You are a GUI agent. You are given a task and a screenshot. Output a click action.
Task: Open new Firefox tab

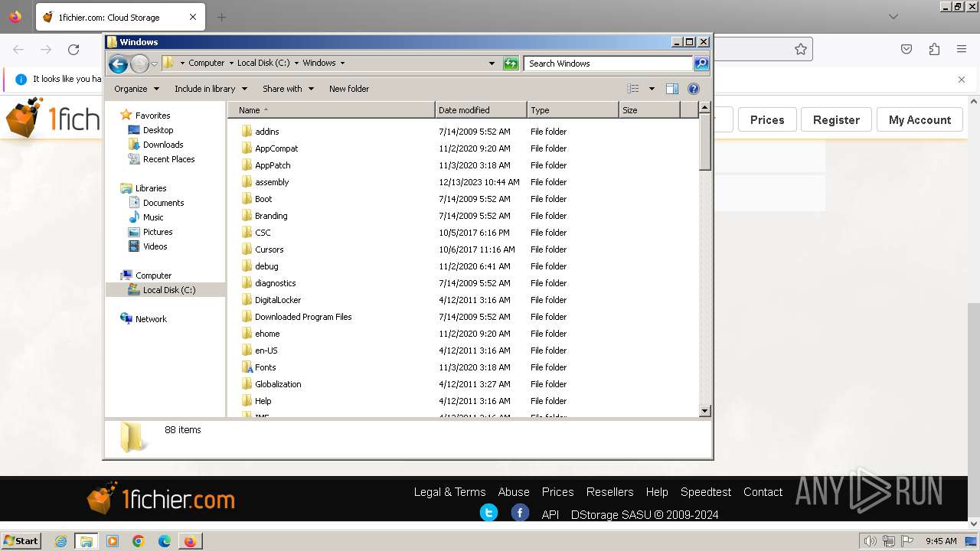pos(221,17)
